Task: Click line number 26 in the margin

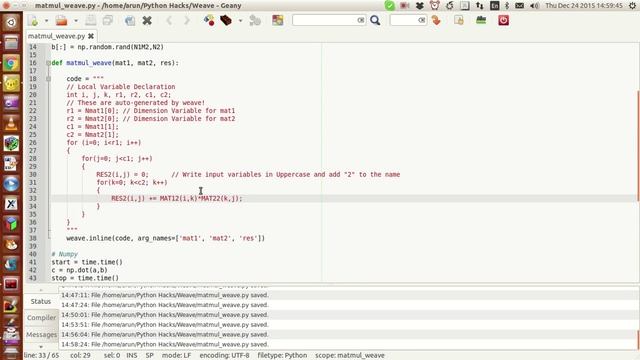Action: [33, 142]
